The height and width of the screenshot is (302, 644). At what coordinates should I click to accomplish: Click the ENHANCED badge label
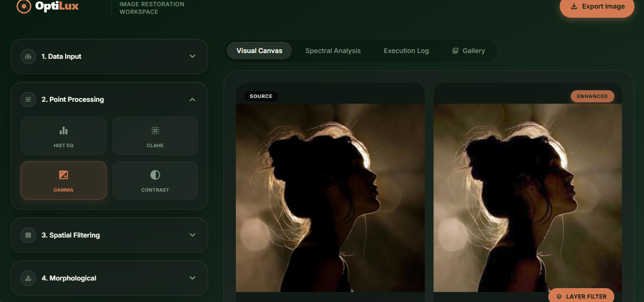592,96
